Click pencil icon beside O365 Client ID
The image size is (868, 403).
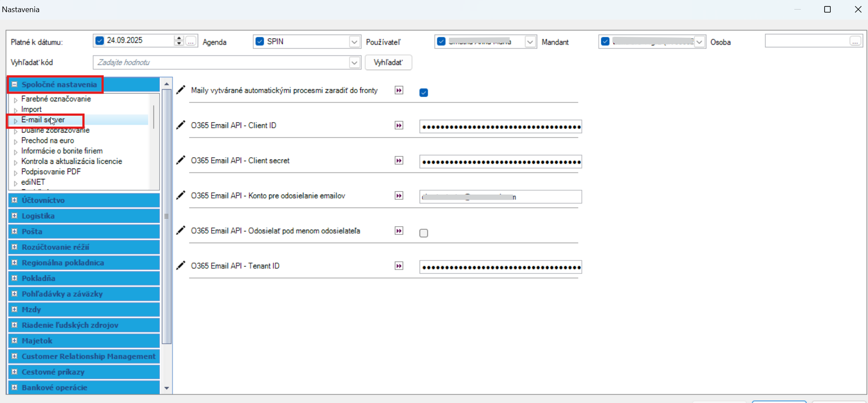click(x=181, y=125)
